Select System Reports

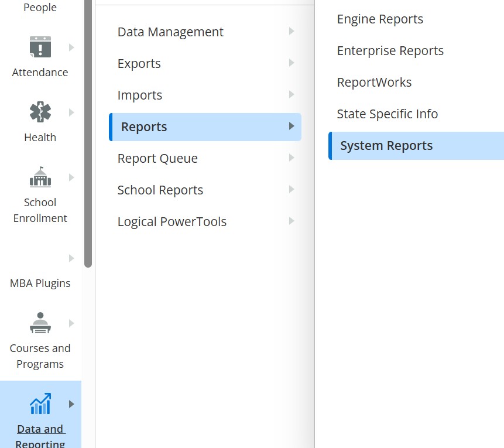pyautogui.click(x=386, y=146)
